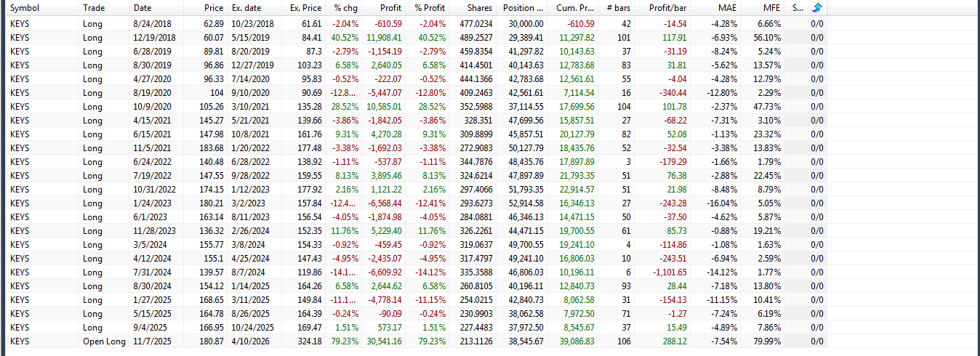Click the % Profit column header

(x=430, y=9)
